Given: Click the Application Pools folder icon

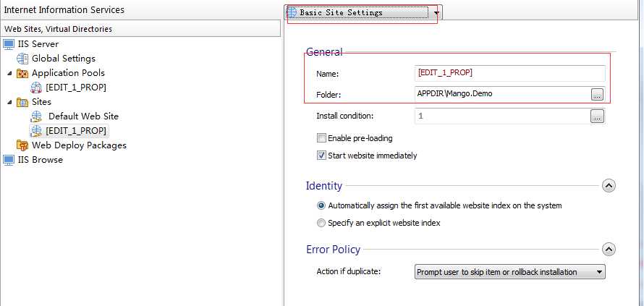Looking at the screenshot, I should click(x=22, y=73).
